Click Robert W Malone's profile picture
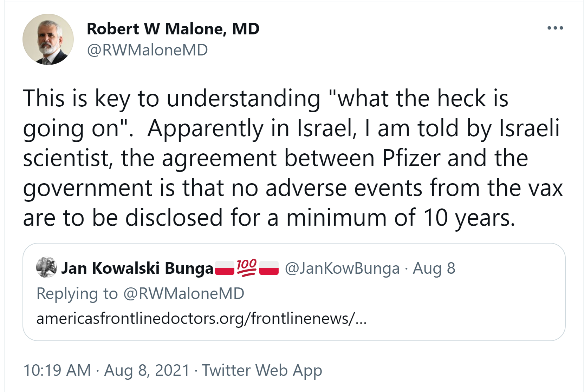Screen dimensions: 584x392 point(48,39)
